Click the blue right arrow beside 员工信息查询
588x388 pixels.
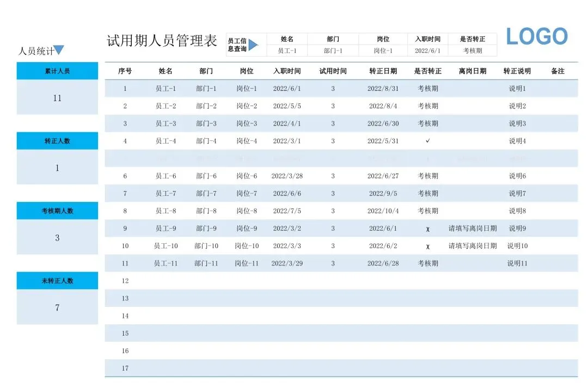point(254,45)
